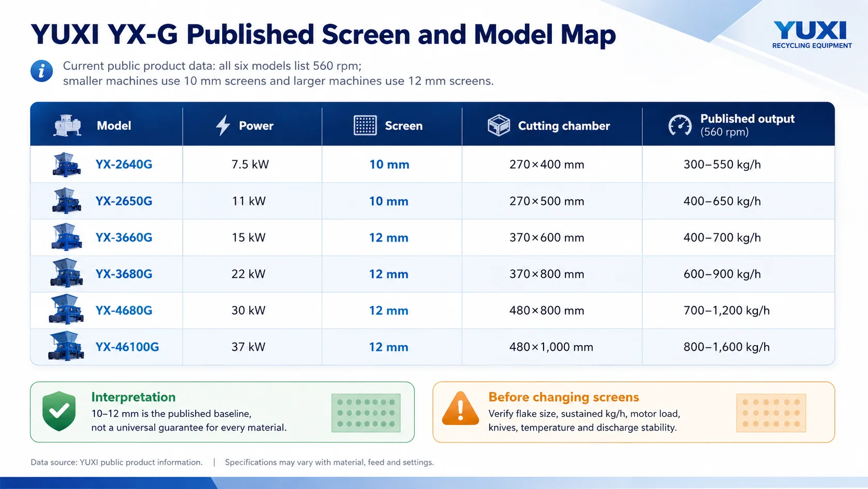
Task: Select the 15 kW power value
Action: tap(249, 237)
